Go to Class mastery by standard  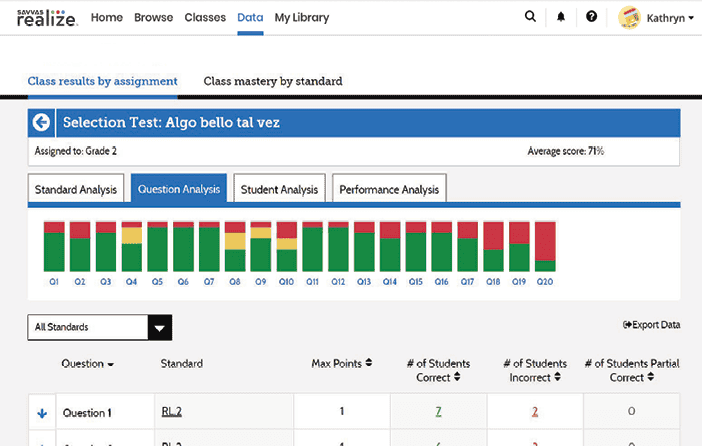(x=272, y=81)
